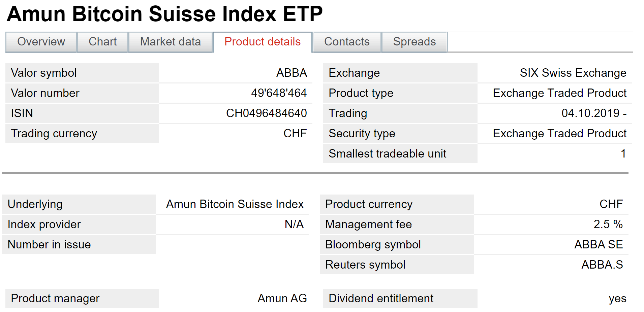
Task: Open the Overview tab
Action: point(41,42)
